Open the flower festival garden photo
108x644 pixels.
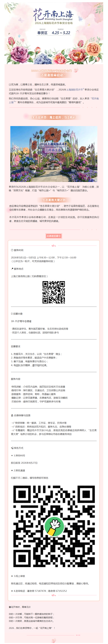pyautogui.click(x=54, y=154)
